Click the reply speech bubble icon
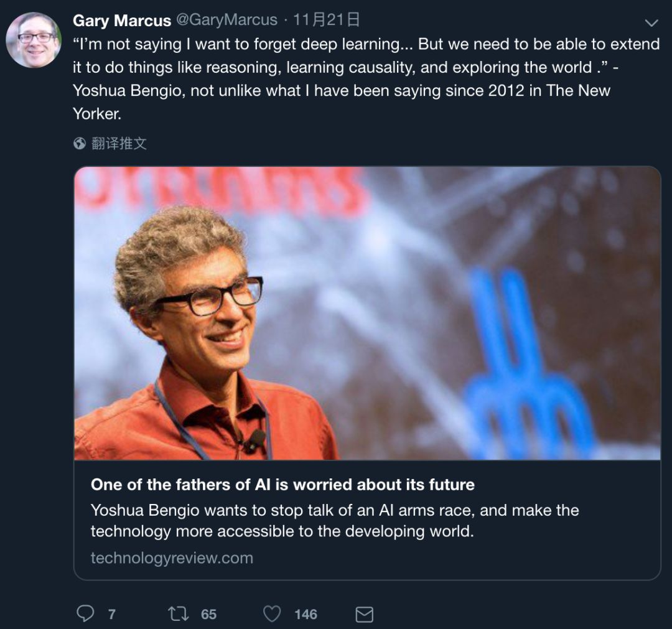This screenshot has width=672, height=629. 85,614
